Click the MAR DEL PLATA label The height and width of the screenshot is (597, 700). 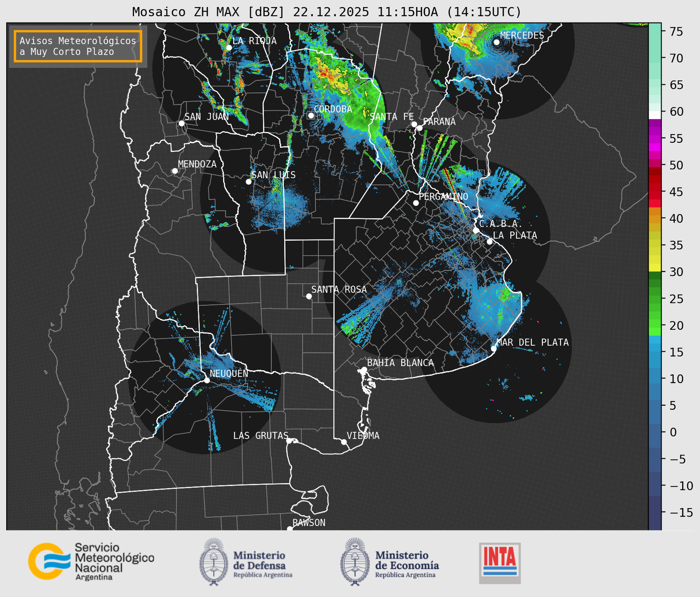(x=532, y=342)
